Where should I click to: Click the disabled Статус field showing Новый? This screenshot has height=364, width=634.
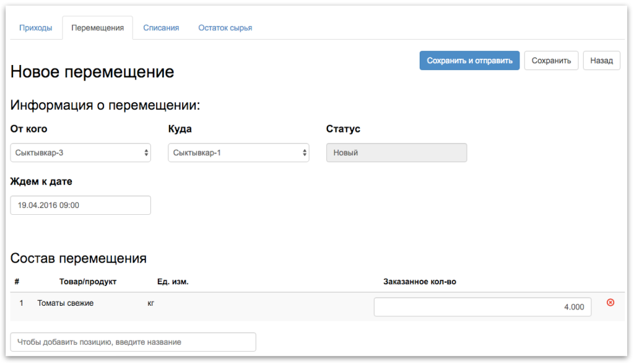point(397,152)
